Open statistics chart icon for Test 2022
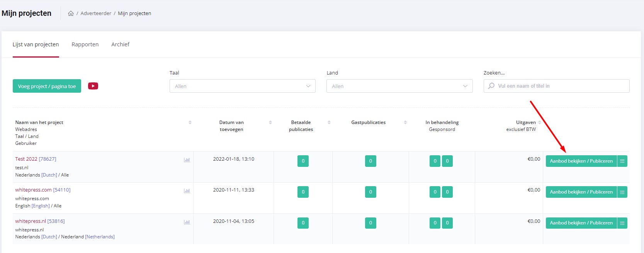Viewport: 644px width, 253px height. tap(187, 160)
